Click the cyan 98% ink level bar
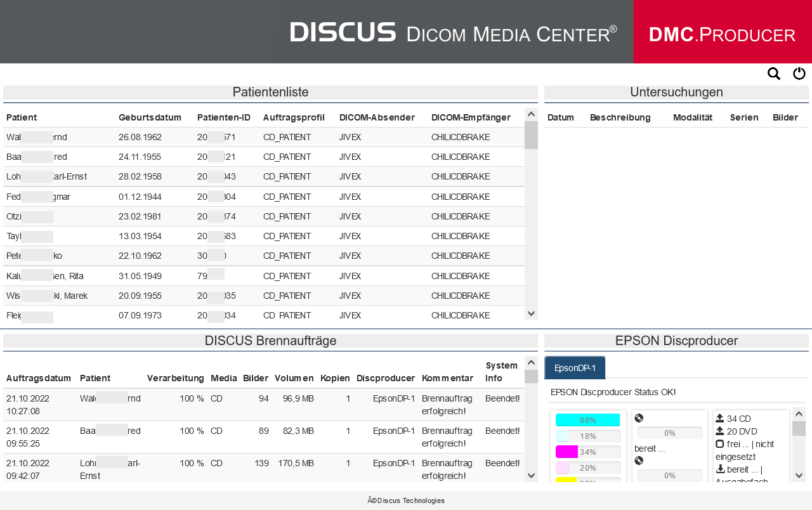Viewport: 812px width, 510px height. (588, 420)
